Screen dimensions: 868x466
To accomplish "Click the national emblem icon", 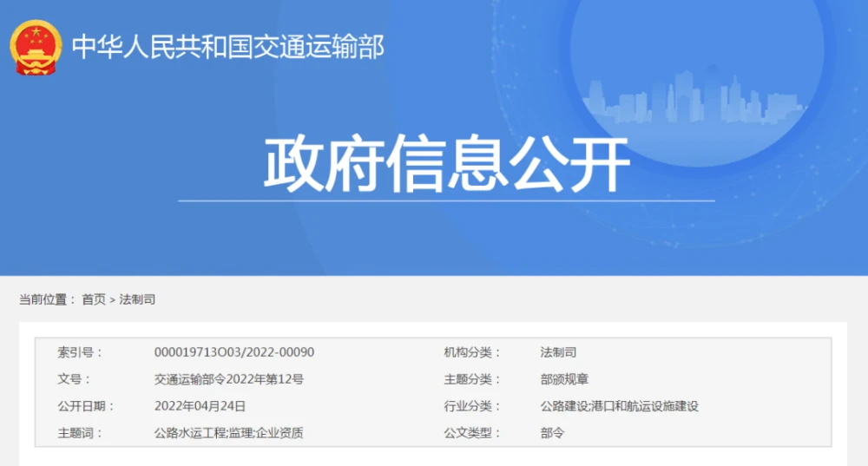I will coord(36,47).
